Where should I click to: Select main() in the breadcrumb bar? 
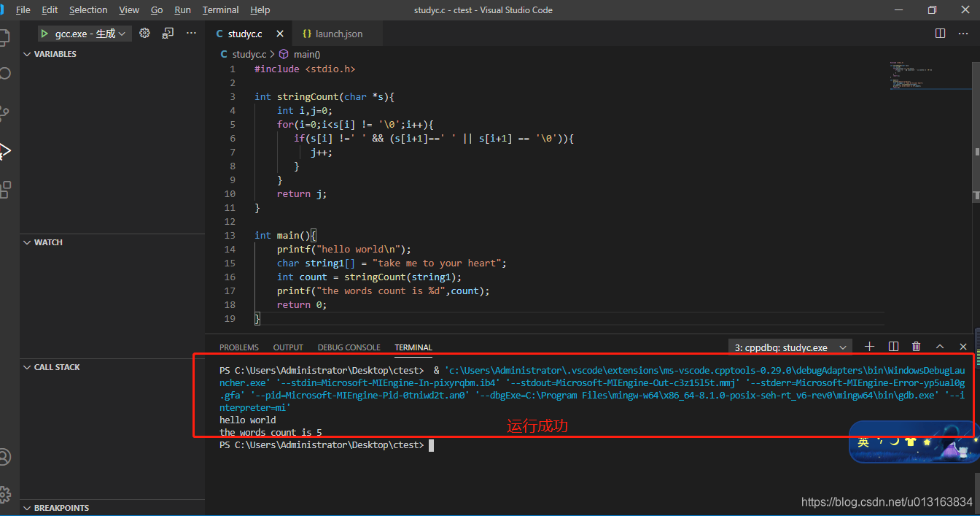(306, 53)
